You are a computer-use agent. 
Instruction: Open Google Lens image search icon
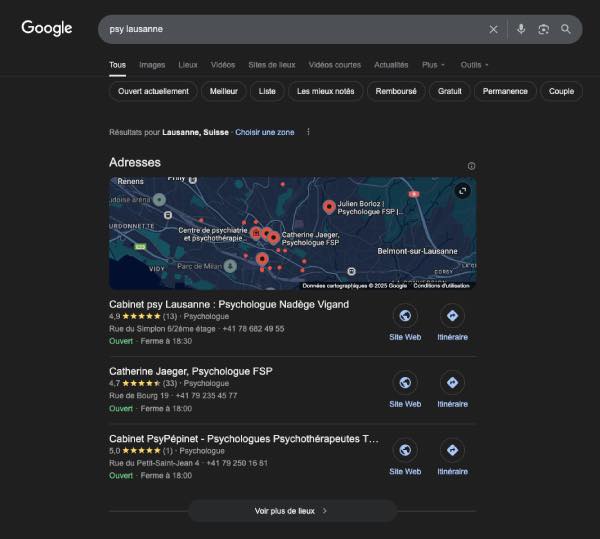(543, 29)
